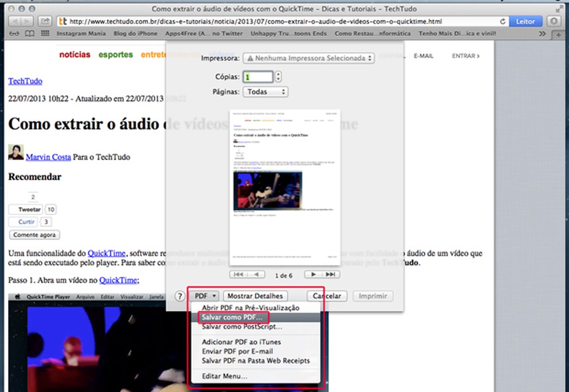This screenshot has width=569, height=392.
Task: Open the Apps4Free no Twitter bookmark
Action: click(x=204, y=34)
